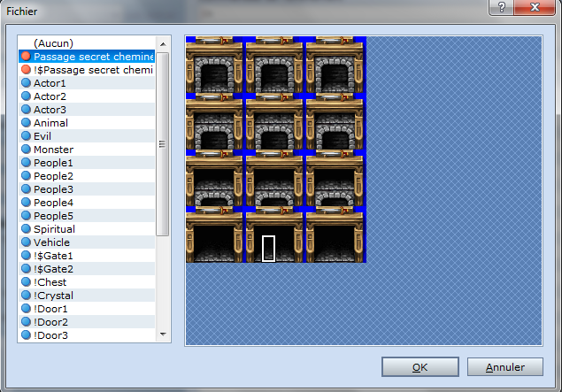
Task: Pick the Animal graphic file
Action: (x=87, y=123)
